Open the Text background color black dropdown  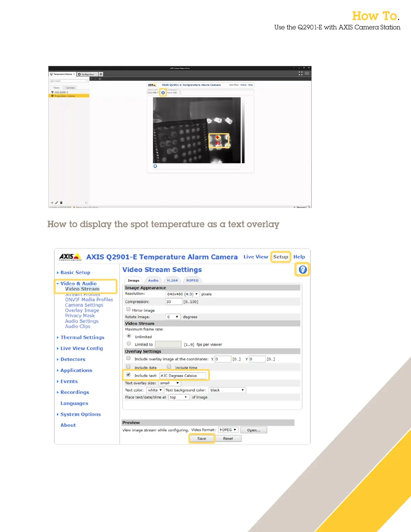pos(227,390)
